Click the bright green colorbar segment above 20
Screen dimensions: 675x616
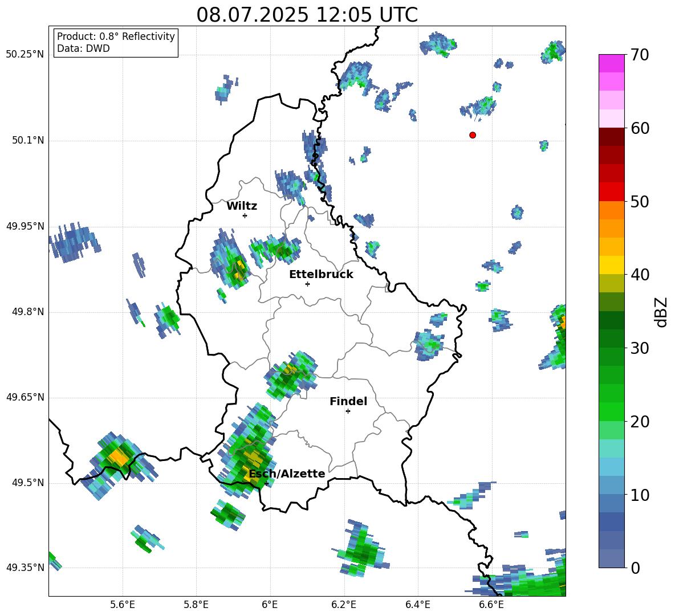(x=611, y=411)
